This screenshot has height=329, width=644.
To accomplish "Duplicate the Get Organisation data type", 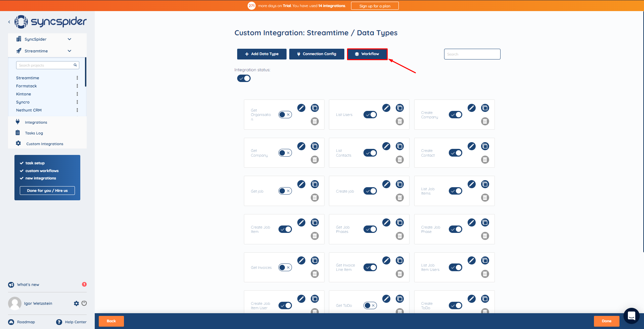I will click(315, 108).
